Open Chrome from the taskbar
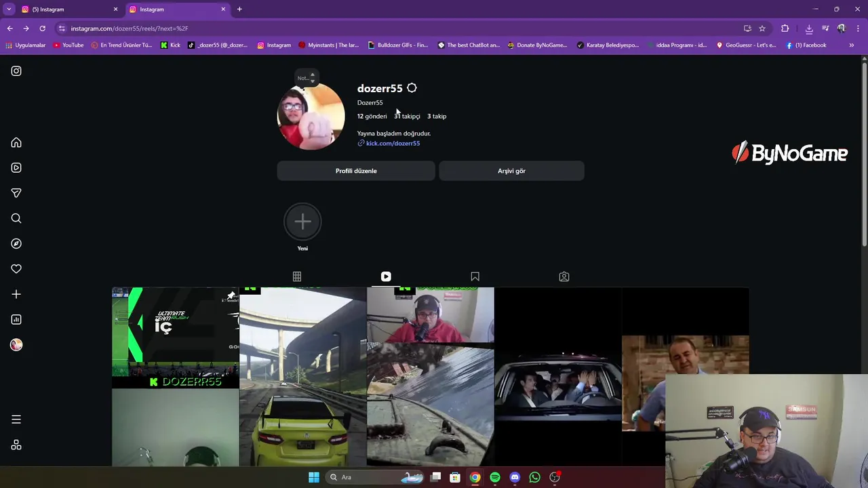Screen dimensions: 868x488 point(475,477)
